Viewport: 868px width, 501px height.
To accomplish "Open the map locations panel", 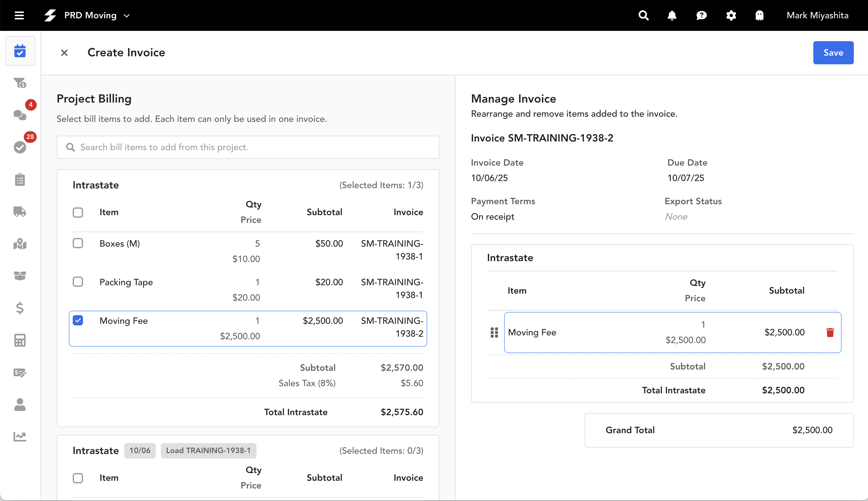I will pyautogui.click(x=20, y=244).
